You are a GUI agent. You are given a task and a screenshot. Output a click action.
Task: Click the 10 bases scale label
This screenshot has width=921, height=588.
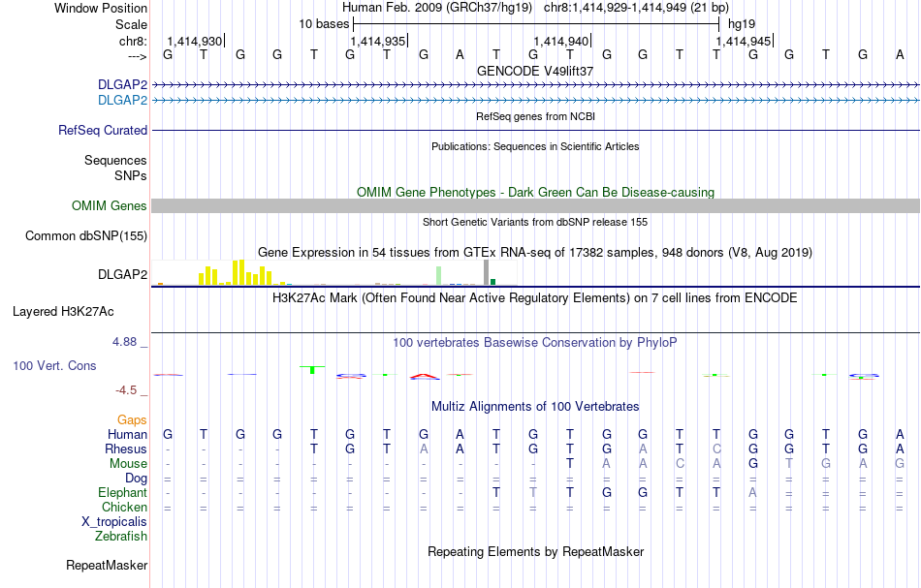tap(324, 24)
